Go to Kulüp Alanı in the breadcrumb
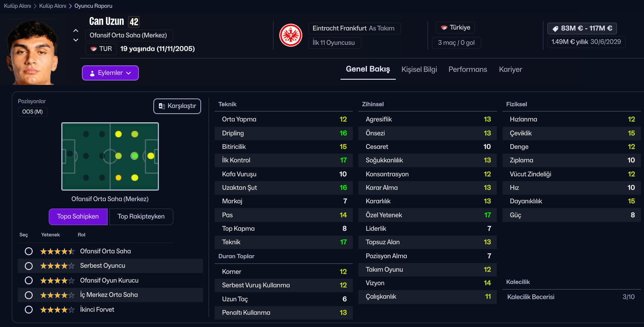This screenshot has width=644, height=327. (x=17, y=6)
